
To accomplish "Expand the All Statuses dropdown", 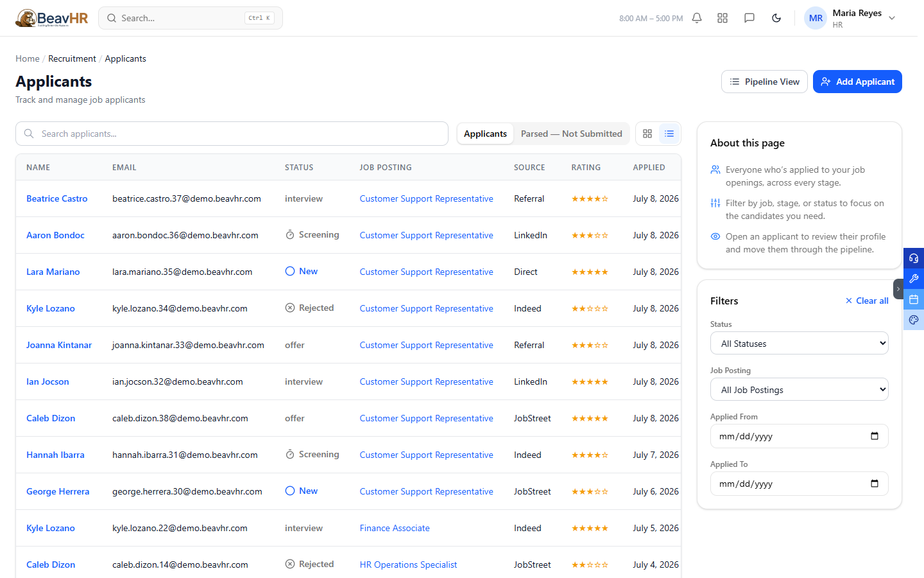I will point(800,343).
